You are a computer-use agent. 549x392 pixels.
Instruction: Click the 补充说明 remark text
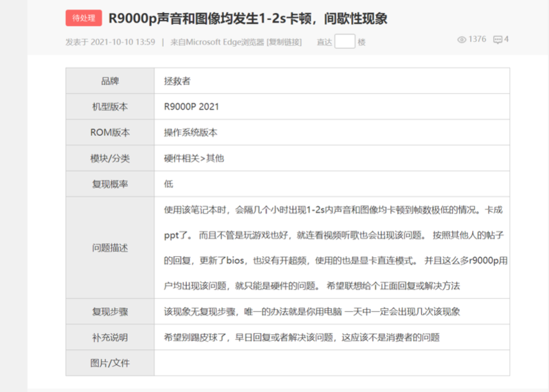[301, 337]
